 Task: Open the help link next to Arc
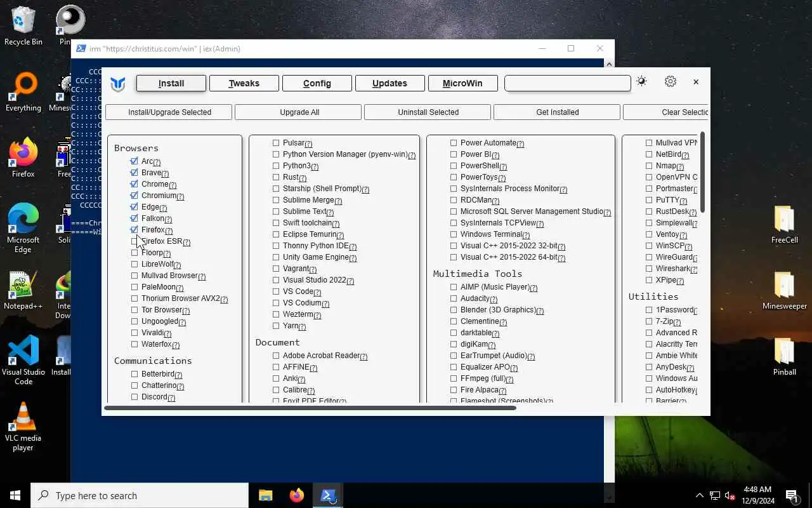click(x=157, y=162)
